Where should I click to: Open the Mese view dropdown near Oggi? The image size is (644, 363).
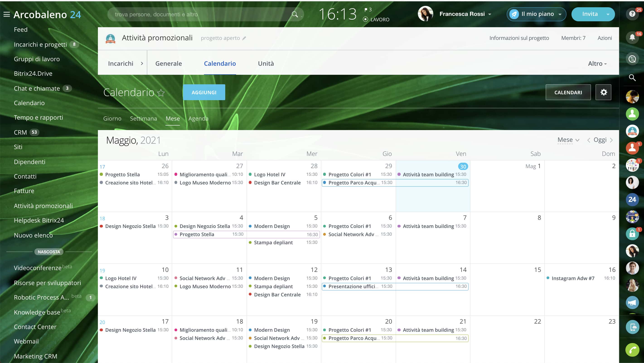click(x=568, y=140)
